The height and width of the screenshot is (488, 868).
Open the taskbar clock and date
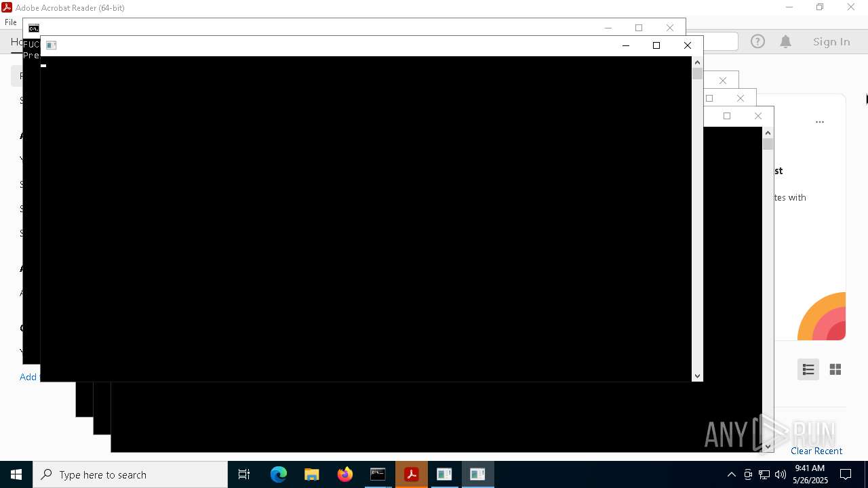tap(810, 474)
